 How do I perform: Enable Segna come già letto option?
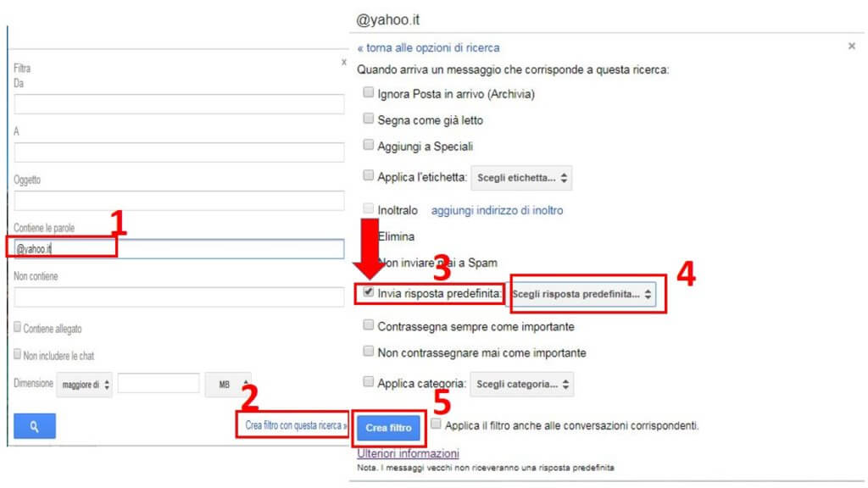(x=368, y=119)
